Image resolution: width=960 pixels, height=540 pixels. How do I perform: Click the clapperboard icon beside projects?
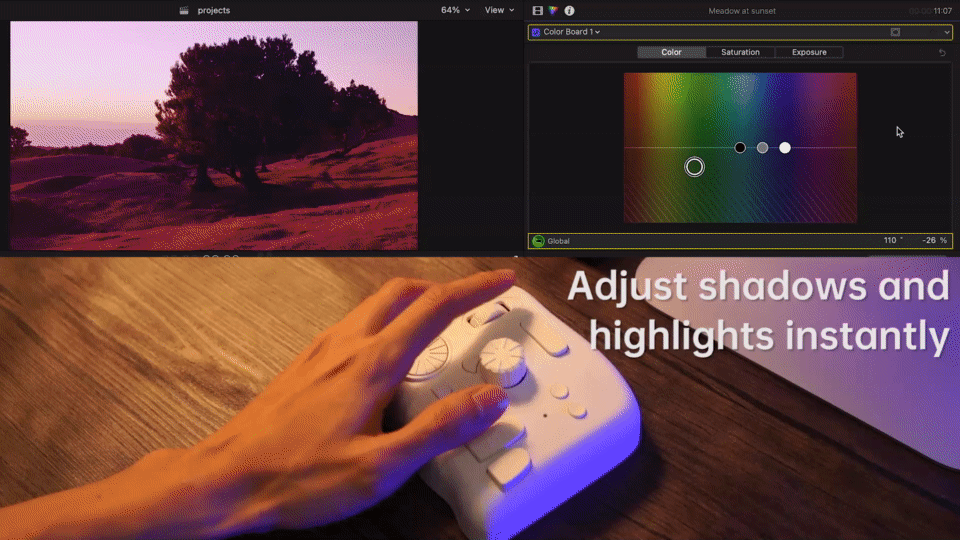pyautogui.click(x=184, y=10)
